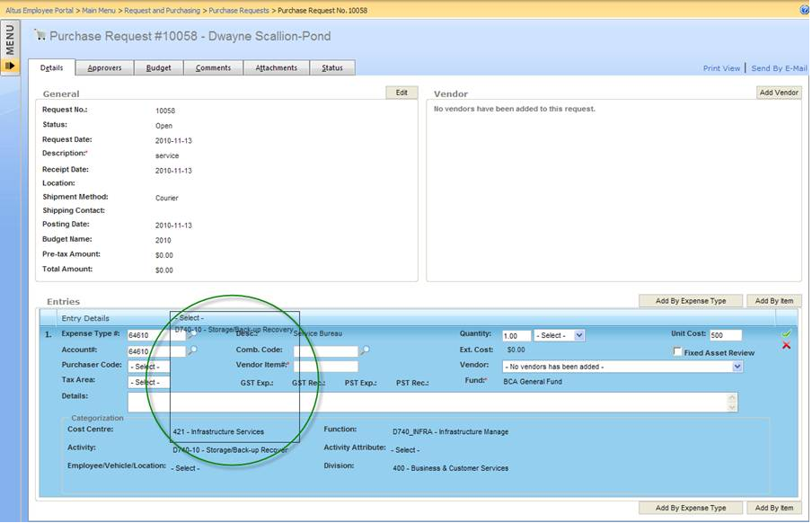This screenshot has width=812, height=523.
Task: Click the Entry Details header
Action: pyautogui.click(x=85, y=318)
